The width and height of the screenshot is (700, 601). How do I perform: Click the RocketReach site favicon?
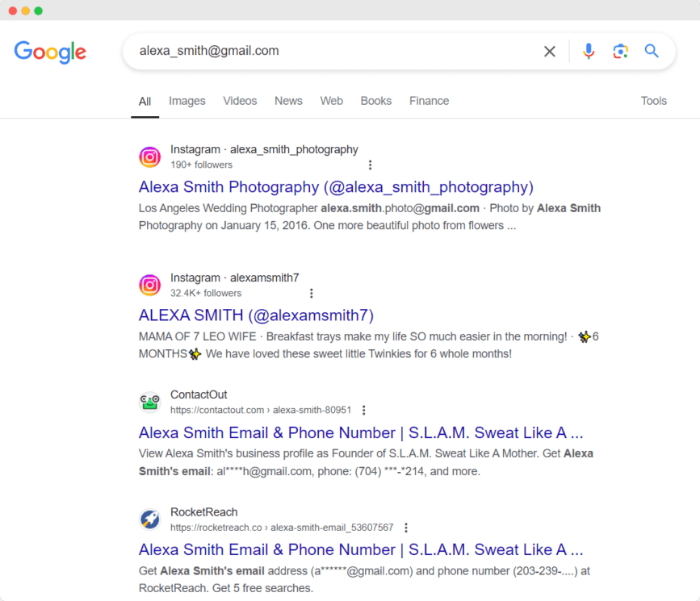[x=149, y=520]
